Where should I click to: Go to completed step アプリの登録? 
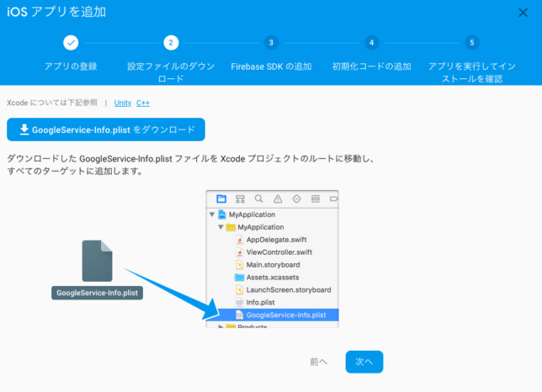pos(71,43)
